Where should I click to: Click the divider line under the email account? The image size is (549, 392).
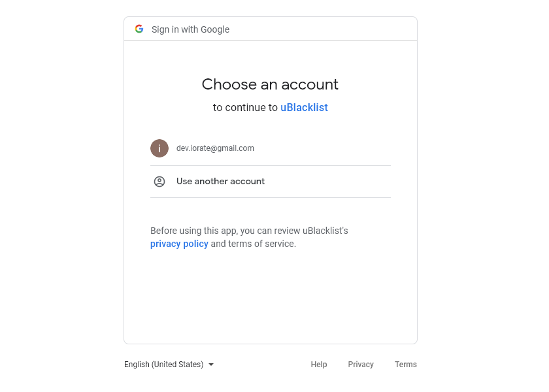pyautogui.click(x=271, y=165)
